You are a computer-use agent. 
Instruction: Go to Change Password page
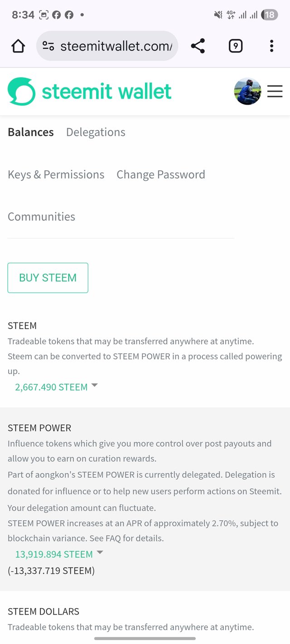click(161, 174)
